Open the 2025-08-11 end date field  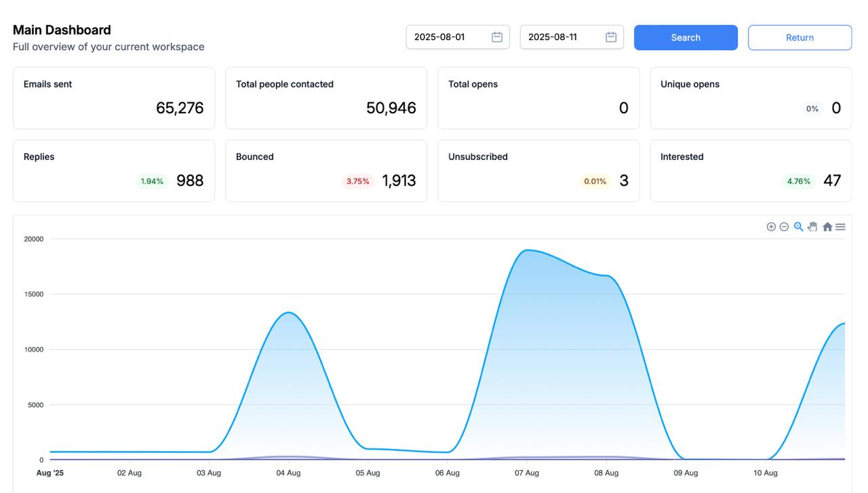pos(563,37)
